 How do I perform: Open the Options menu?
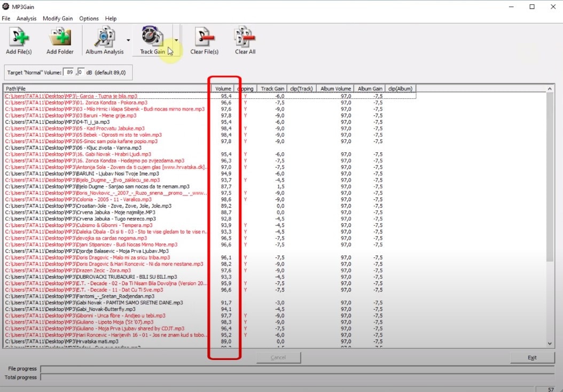pos(89,18)
